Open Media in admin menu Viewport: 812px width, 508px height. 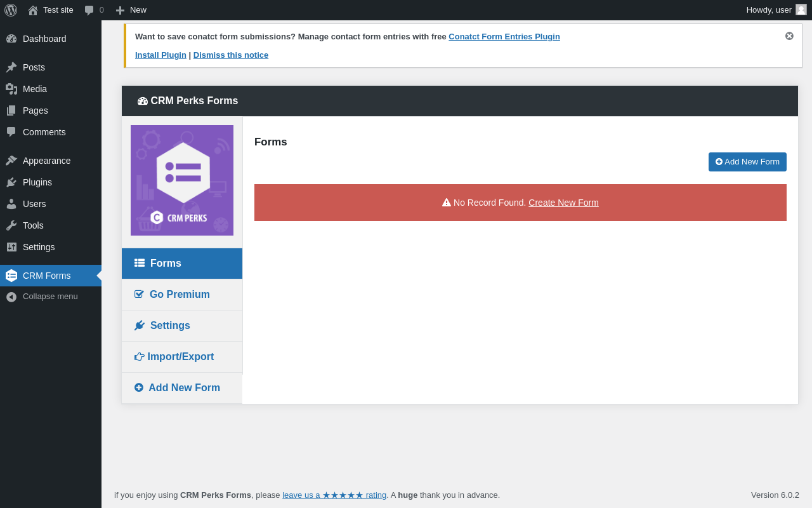pyautogui.click(x=51, y=89)
